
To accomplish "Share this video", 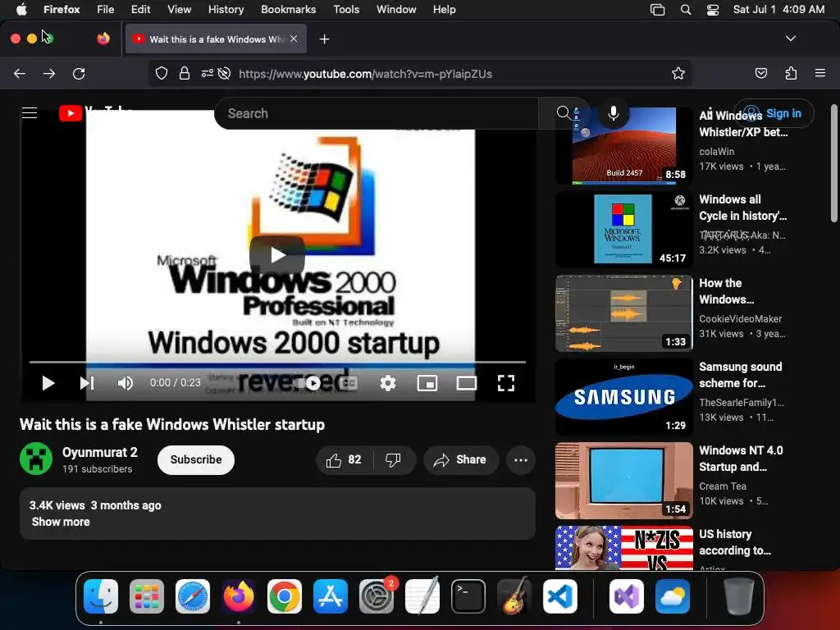I will pos(461,459).
